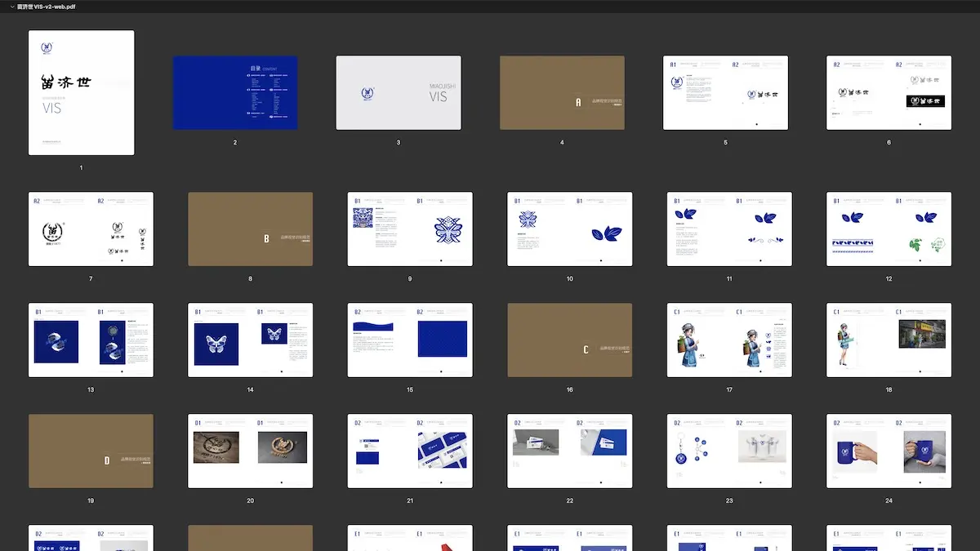Click the page number label "13"
The image size is (980, 551).
click(x=91, y=389)
